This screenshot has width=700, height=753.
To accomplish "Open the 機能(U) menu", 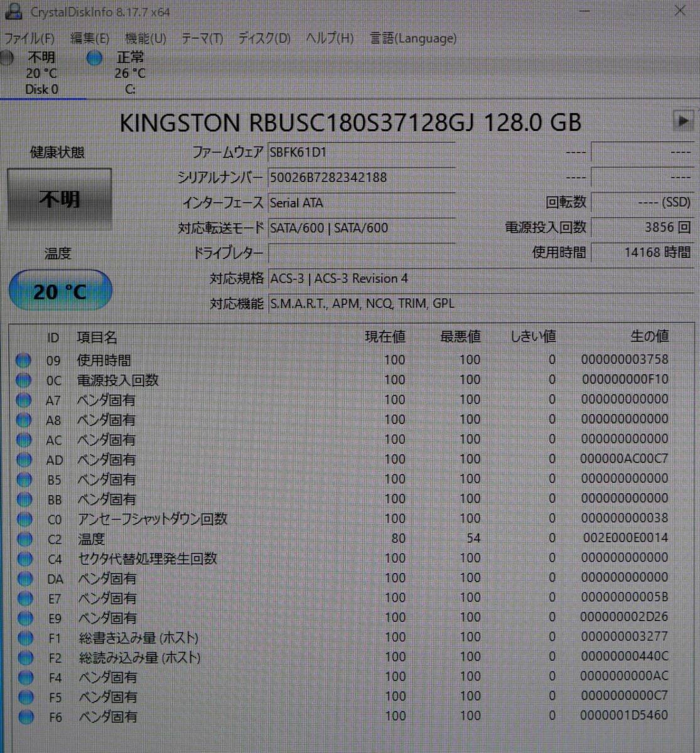I will (x=146, y=38).
